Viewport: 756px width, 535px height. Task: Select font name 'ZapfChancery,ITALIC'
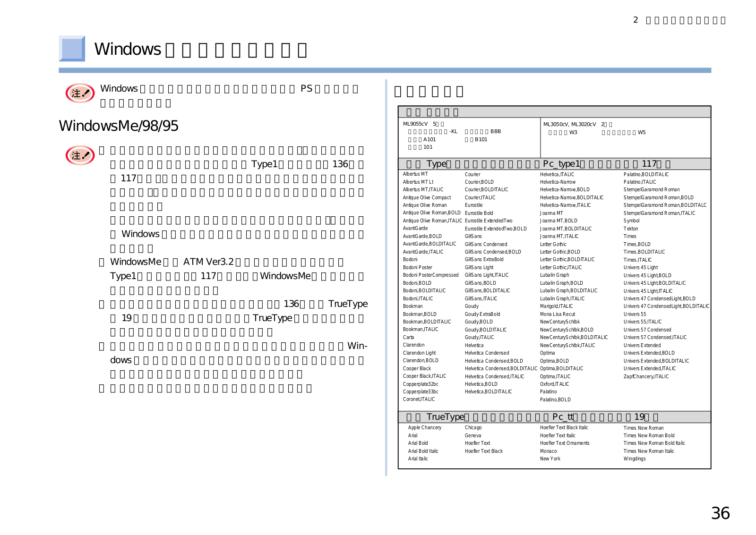[x=646, y=377]
